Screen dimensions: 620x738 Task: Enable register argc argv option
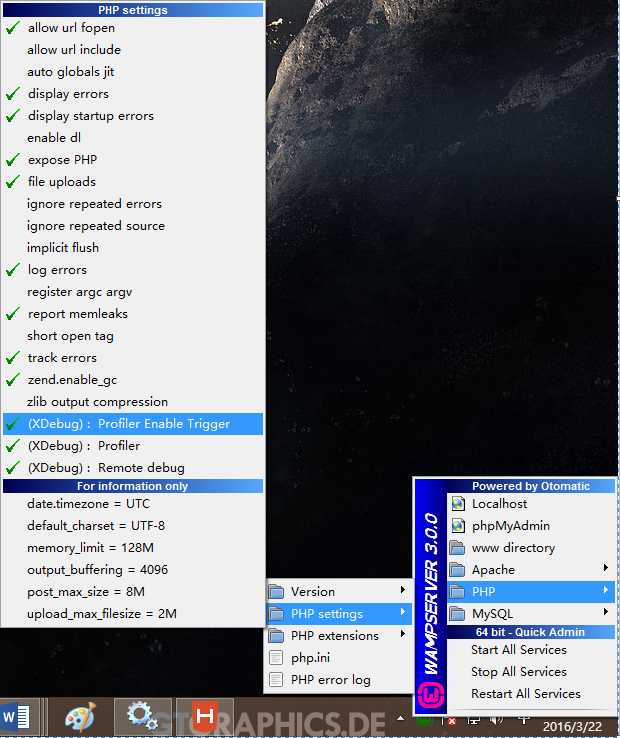click(133, 292)
